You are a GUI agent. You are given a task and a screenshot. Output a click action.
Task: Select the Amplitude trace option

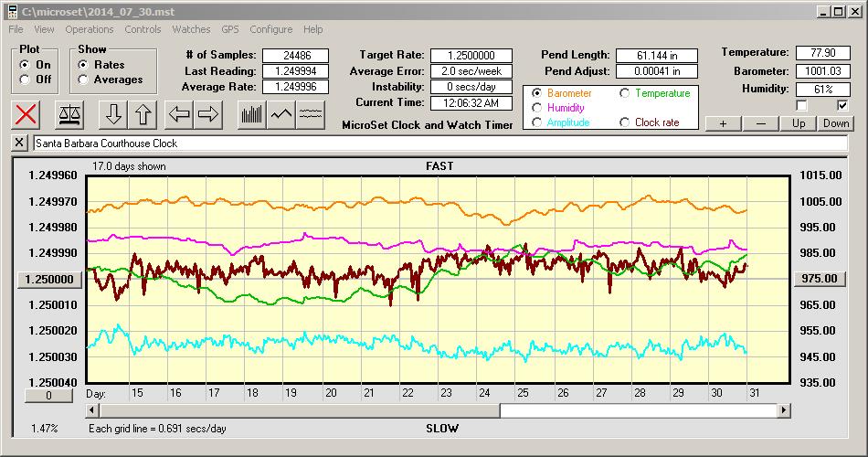click(x=536, y=122)
